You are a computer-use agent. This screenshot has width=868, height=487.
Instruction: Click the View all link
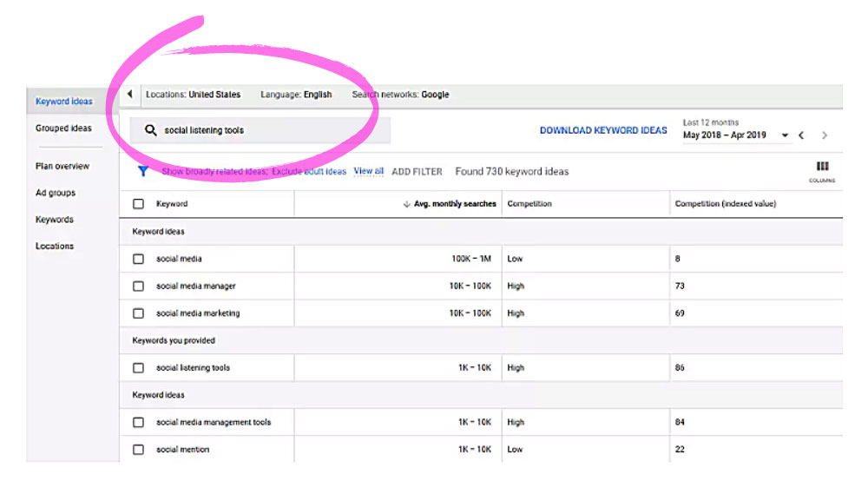(368, 172)
